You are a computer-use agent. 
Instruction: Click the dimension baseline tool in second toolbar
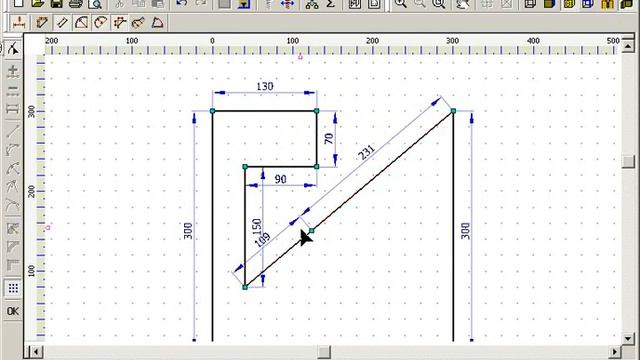coord(19,23)
